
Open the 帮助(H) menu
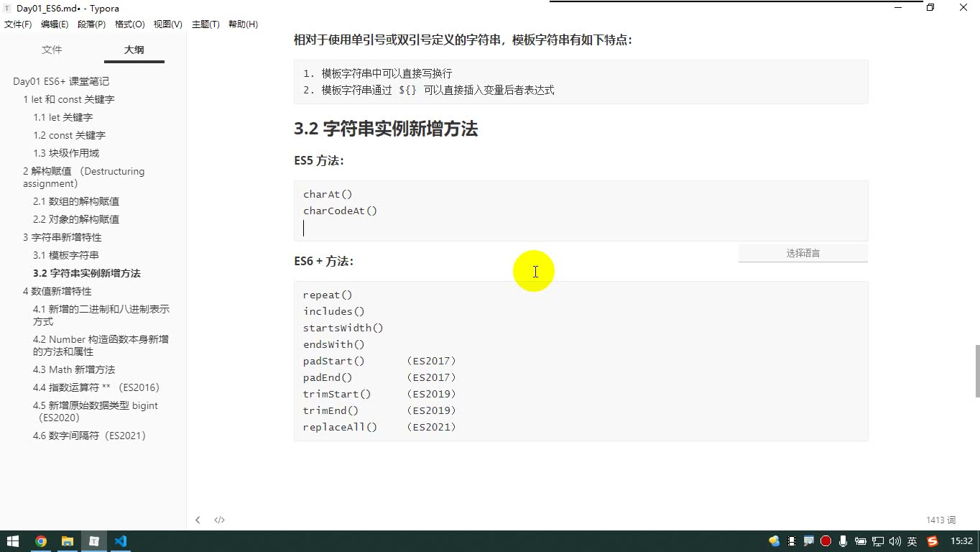point(243,24)
